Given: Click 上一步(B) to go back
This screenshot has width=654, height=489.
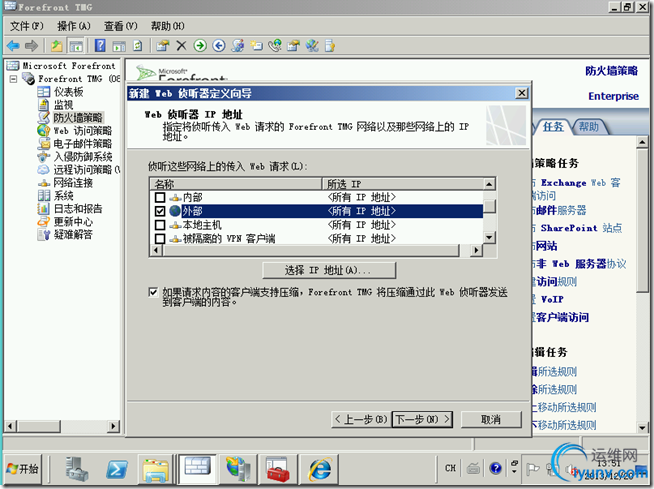Looking at the screenshot, I should tap(361, 419).
